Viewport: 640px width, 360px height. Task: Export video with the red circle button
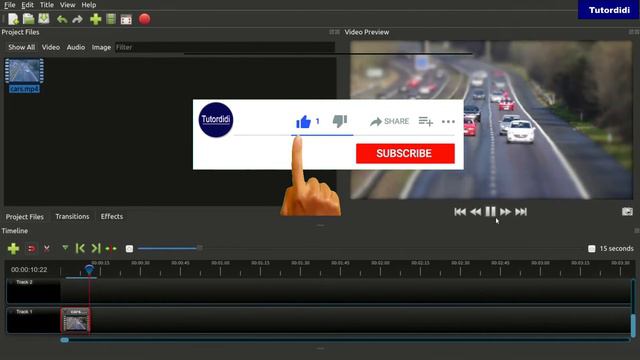click(x=144, y=19)
